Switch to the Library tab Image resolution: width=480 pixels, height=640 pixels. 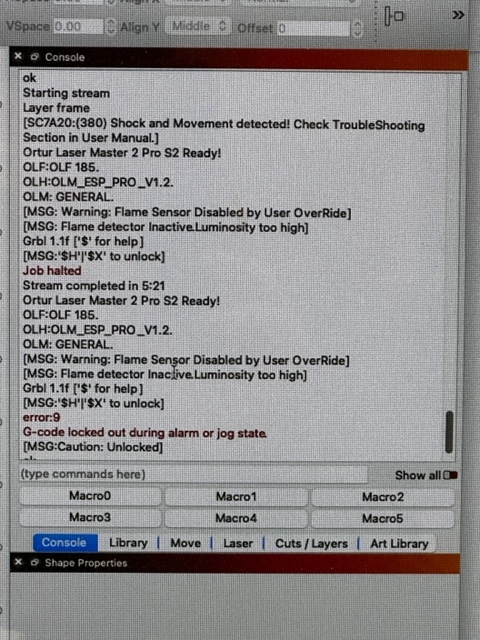click(128, 543)
